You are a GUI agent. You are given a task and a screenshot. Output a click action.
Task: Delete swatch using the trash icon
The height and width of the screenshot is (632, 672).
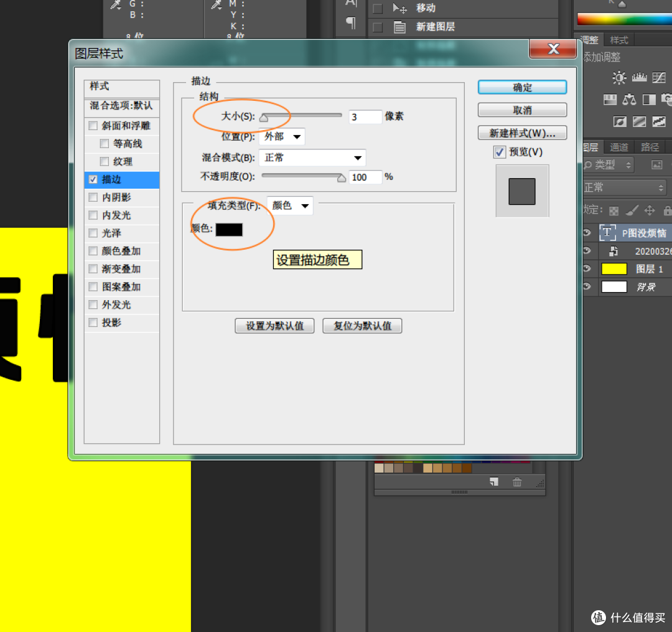517,482
